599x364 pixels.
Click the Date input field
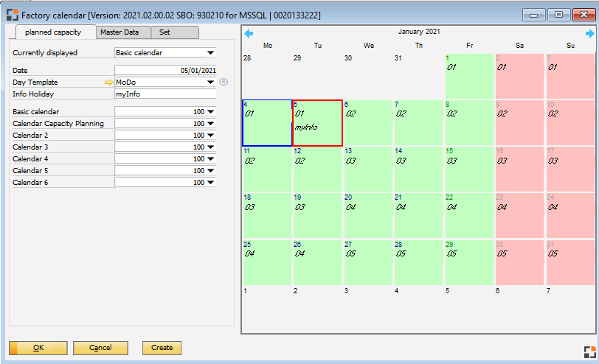165,70
